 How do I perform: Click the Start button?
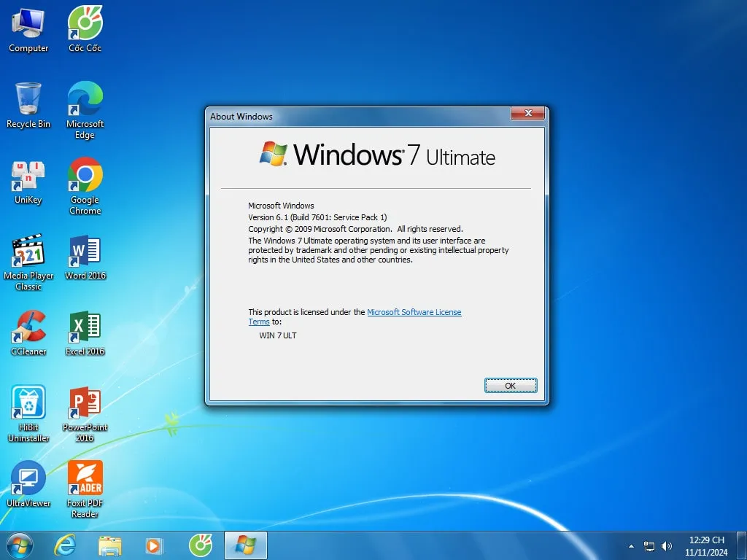click(19, 545)
